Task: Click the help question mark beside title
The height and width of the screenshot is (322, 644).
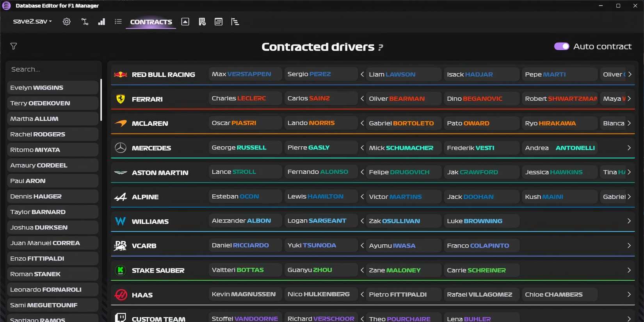Action: click(381, 47)
